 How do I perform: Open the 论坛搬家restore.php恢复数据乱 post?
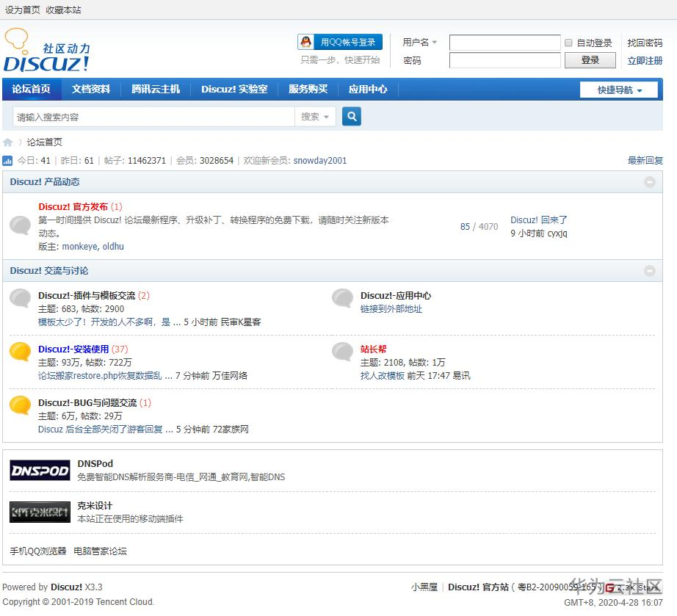click(105, 376)
